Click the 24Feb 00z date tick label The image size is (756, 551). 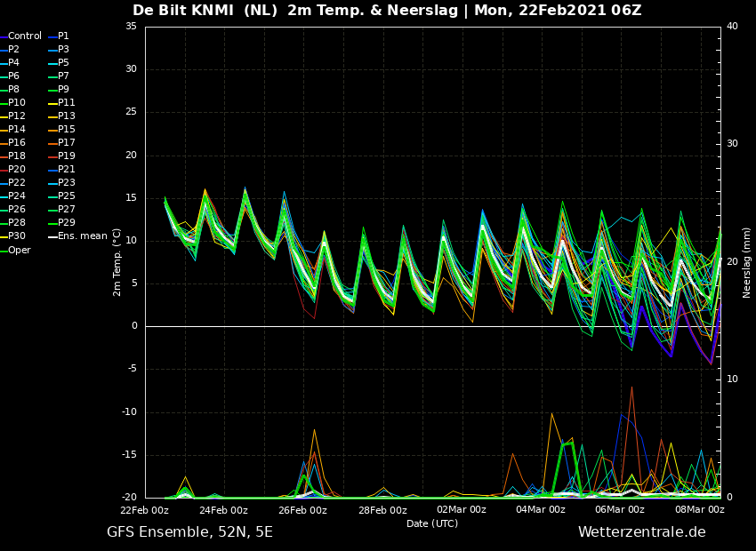pos(224,510)
